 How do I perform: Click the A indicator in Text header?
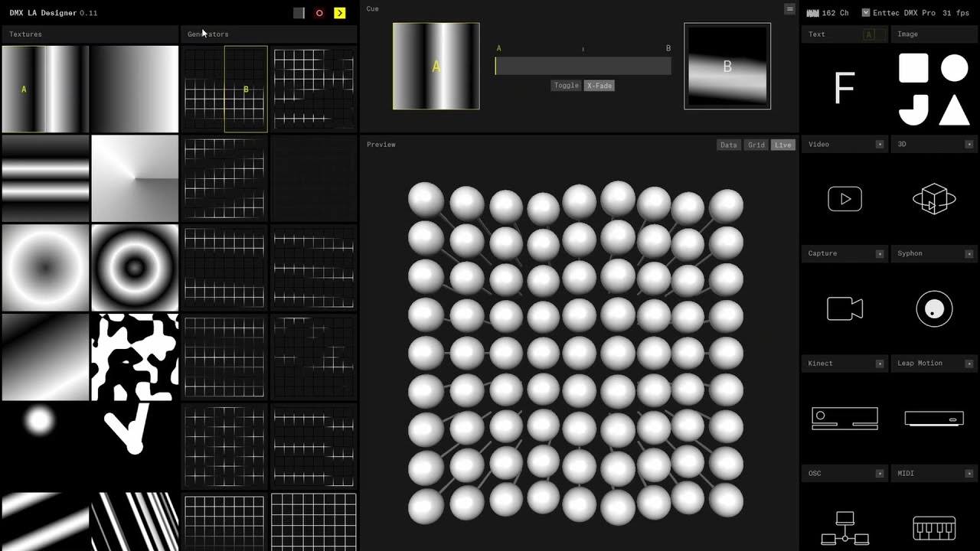(868, 34)
